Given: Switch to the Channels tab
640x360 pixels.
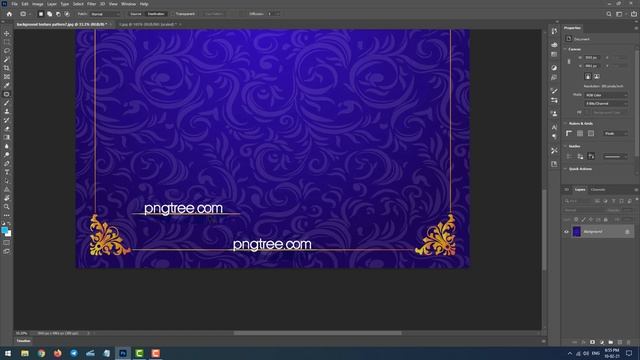Looking at the screenshot, I should [598, 189].
